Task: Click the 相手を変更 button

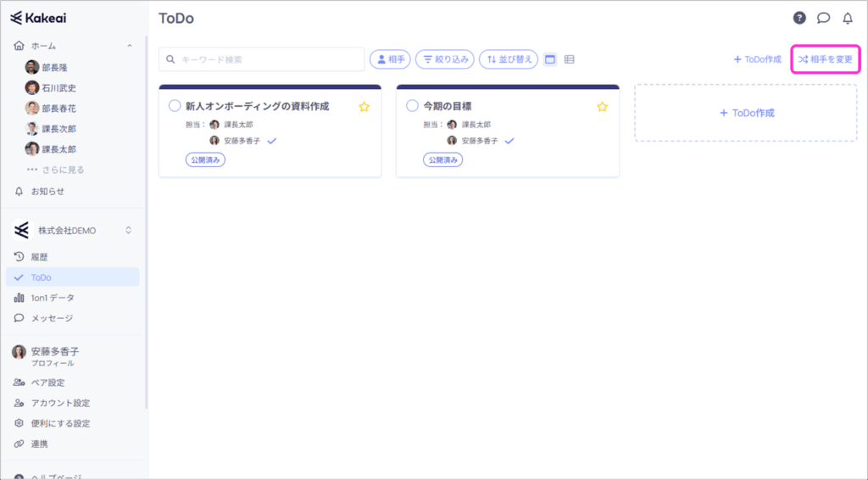Action: pos(825,59)
